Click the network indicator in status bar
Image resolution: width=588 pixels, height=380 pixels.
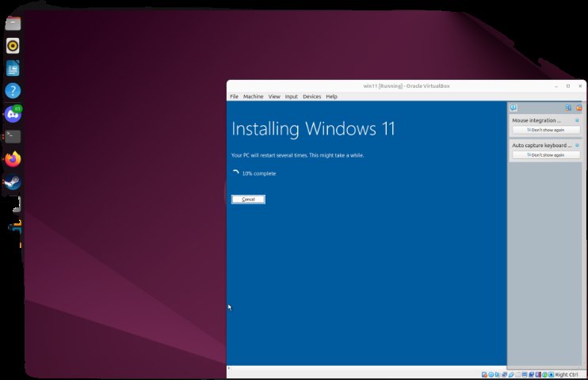[x=504, y=374]
